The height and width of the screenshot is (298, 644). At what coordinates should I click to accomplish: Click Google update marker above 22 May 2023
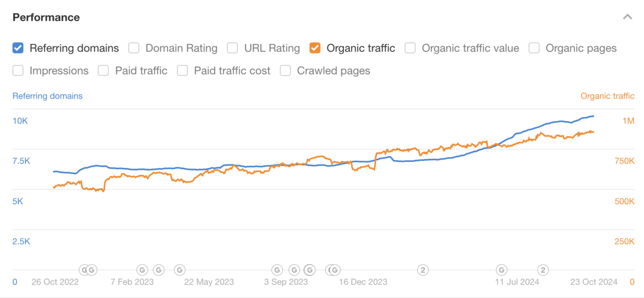(x=180, y=270)
